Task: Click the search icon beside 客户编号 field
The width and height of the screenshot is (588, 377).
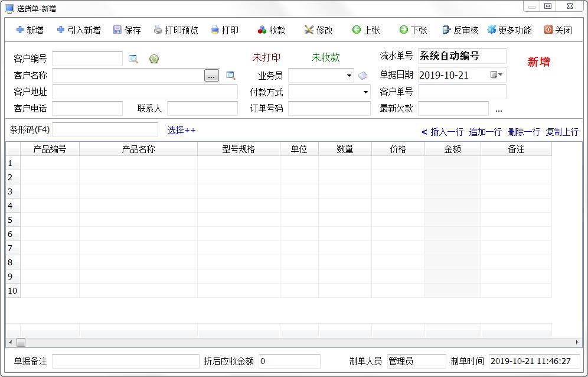Action: tap(133, 59)
